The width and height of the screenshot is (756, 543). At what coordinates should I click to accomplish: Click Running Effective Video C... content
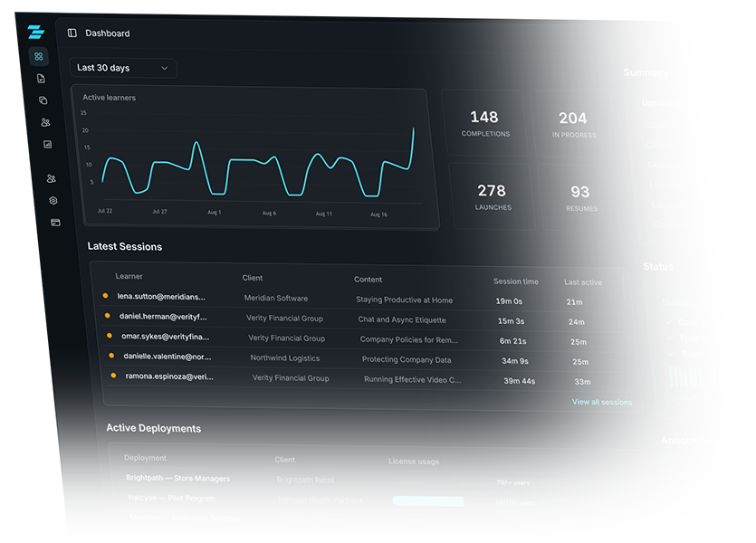(412, 379)
